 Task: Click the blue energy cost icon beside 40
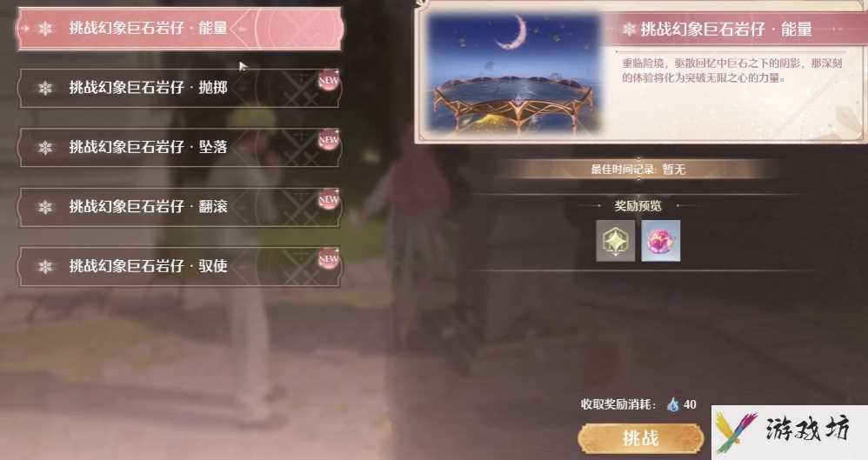click(673, 404)
